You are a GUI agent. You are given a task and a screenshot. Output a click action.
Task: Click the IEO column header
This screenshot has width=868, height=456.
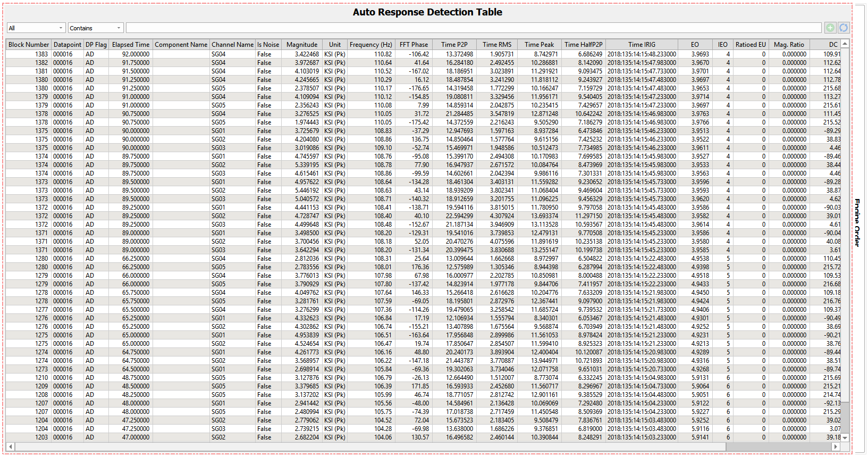722,45
